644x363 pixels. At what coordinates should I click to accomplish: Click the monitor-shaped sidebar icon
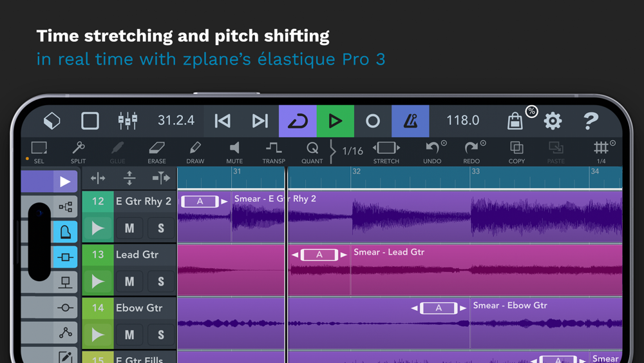tap(65, 282)
